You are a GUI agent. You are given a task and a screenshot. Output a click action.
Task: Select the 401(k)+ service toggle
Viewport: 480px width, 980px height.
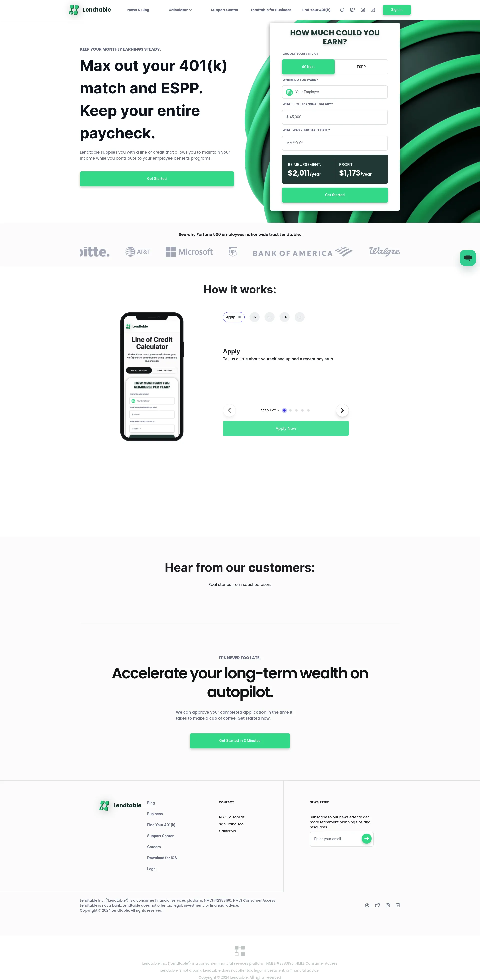308,67
